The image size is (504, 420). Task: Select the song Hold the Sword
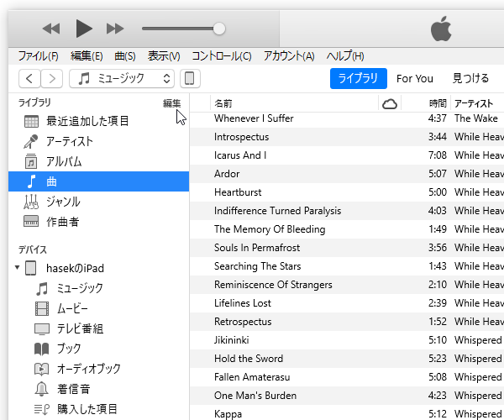[249, 359]
